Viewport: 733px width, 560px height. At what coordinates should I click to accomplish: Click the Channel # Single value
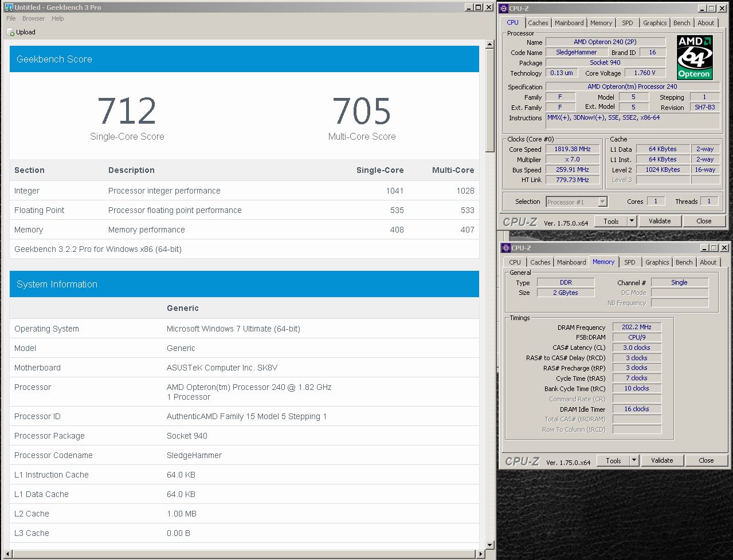coord(679,282)
